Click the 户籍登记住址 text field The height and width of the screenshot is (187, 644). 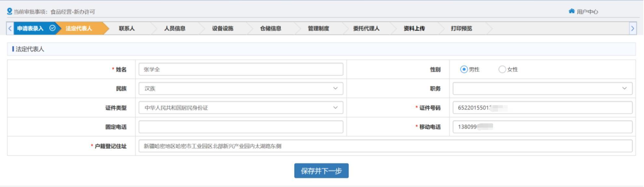(x=385, y=146)
